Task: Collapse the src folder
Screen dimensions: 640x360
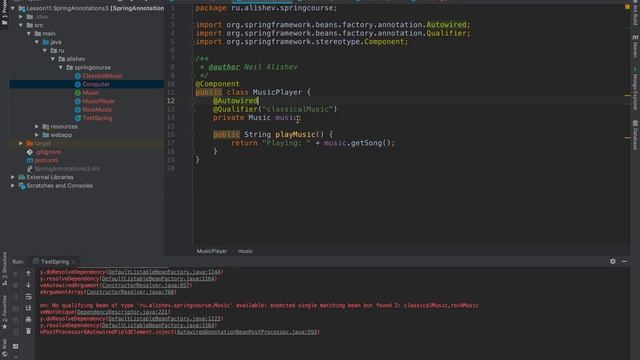Action: pyautogui.click(x=21, y=25)
